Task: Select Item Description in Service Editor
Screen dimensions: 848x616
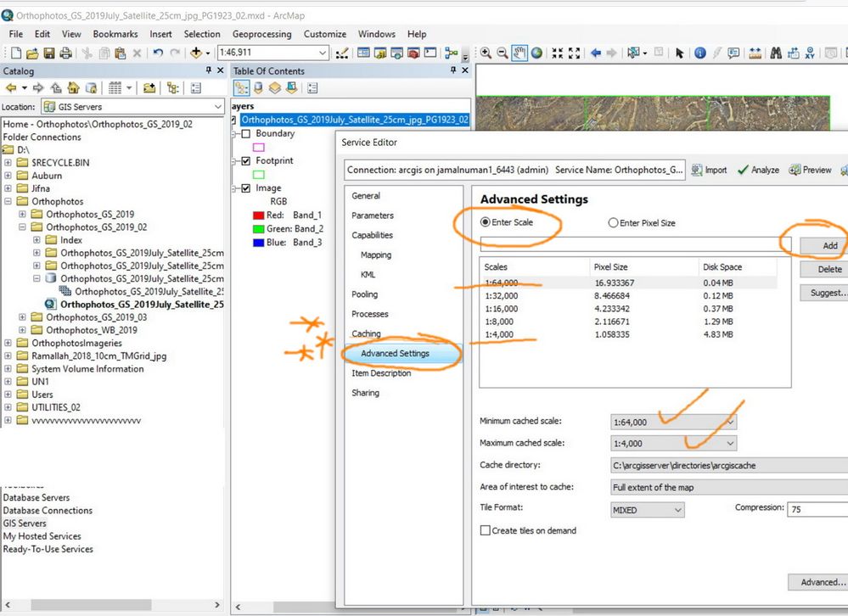Action: tap(381, 373)
